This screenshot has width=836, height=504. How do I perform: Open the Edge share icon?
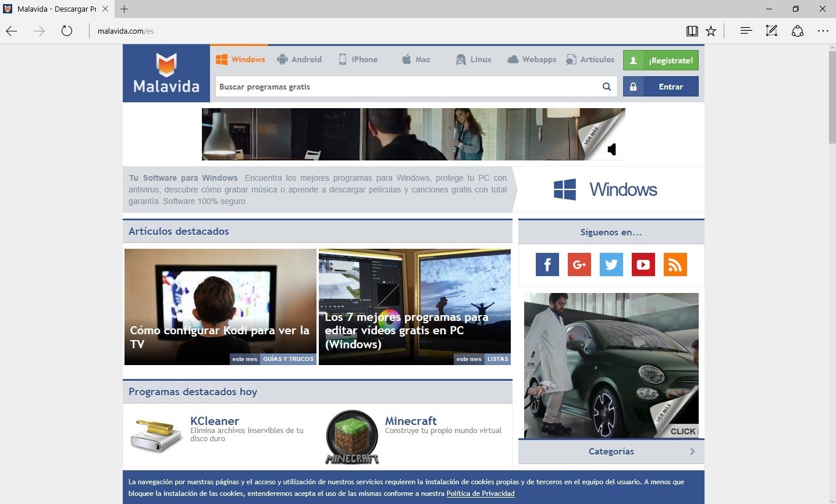point(798,31)
